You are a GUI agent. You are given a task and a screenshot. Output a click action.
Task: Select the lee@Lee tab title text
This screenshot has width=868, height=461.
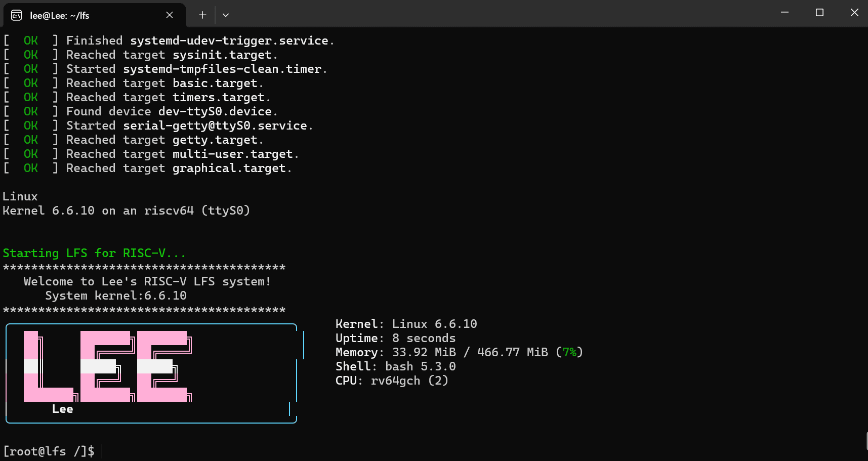click(59, 15)
